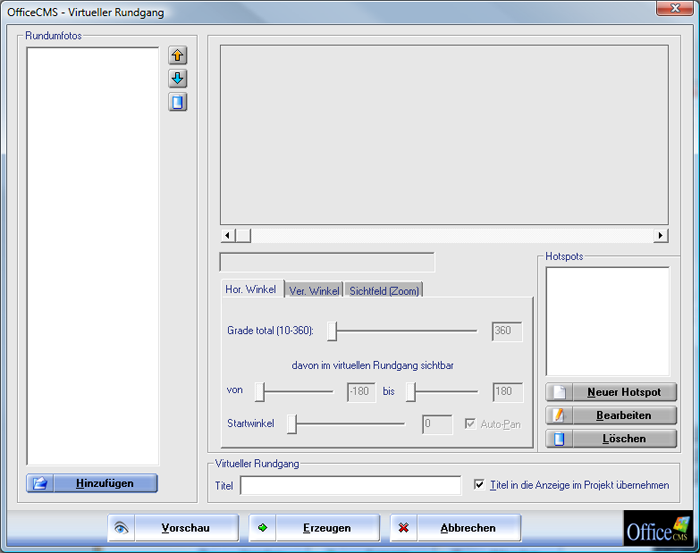Click the Grade total slider handle

[332, 331]
